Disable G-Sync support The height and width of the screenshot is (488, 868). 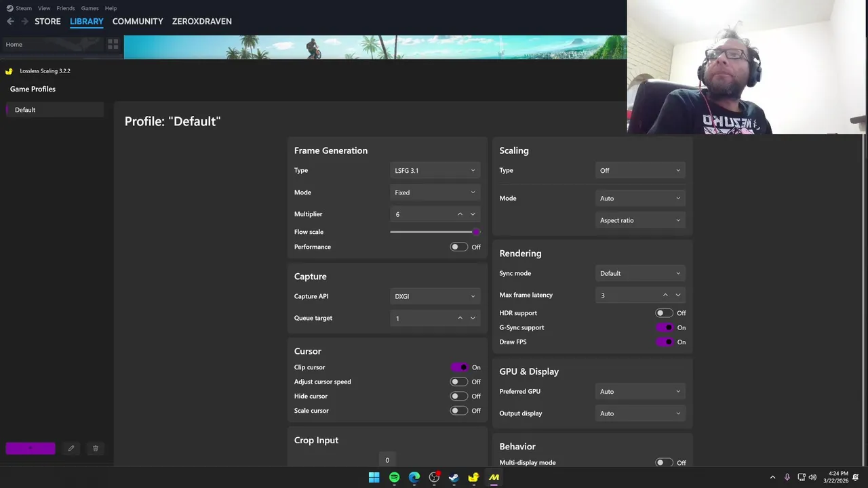point(665,327)
